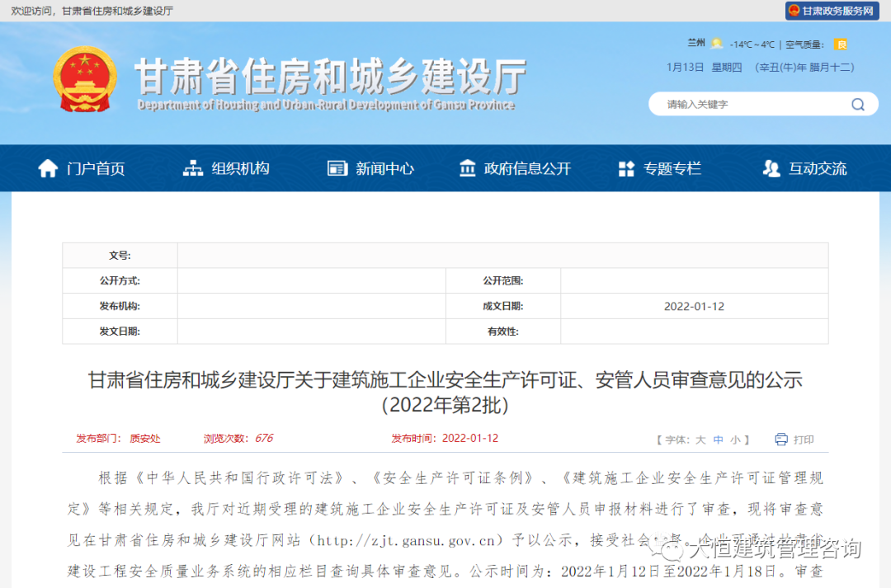Click the printer icon next to 打印
Screen dimensions: 891x588
click(x=781, y=440)
